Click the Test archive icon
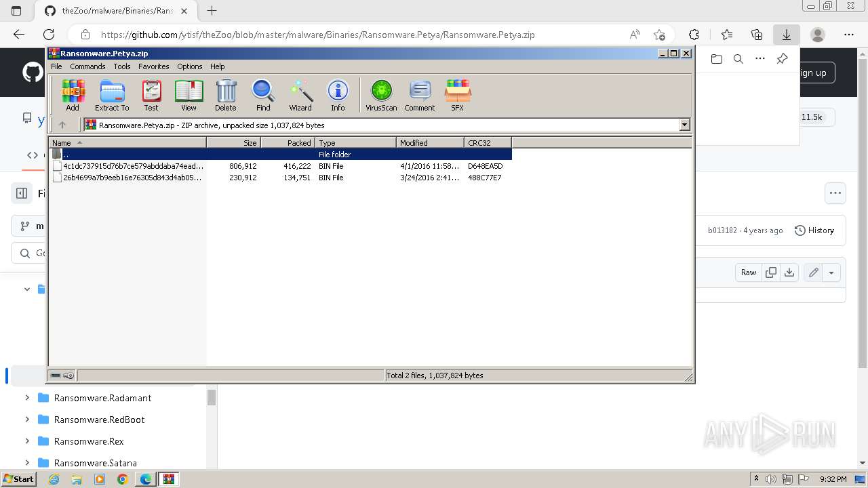868x488 pixels. click(x=151, y=95)
